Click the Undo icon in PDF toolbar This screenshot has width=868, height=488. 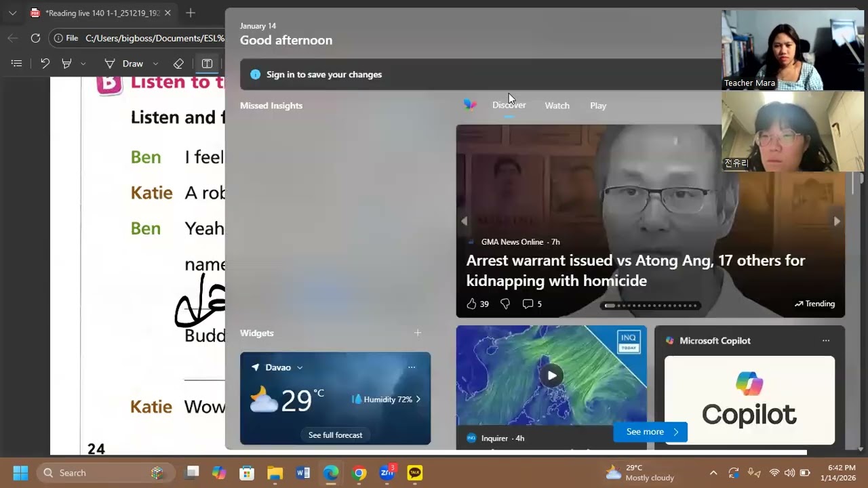click(x=45, y=64)
